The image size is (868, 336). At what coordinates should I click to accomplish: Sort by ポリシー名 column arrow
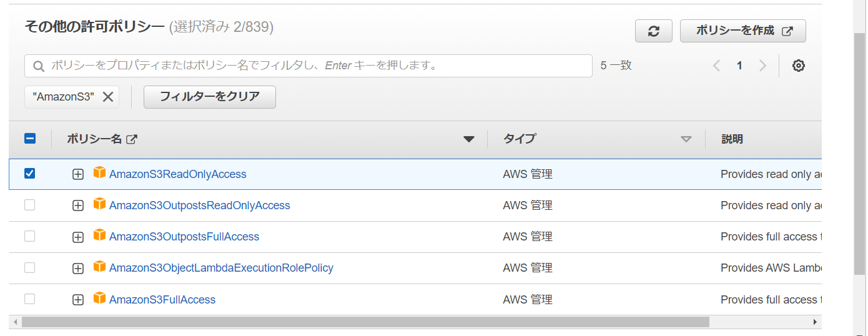point(469,139)
